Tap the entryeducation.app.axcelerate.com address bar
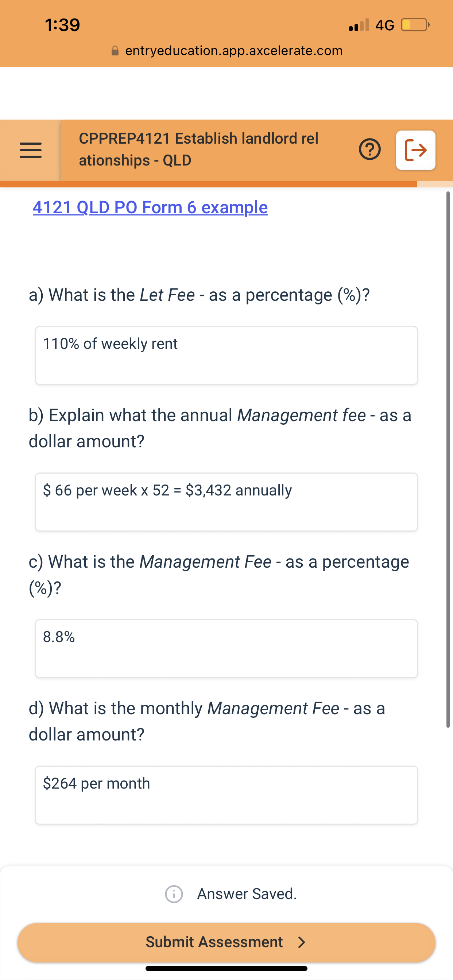The height and width of the screenshot is (980, 453). [233, 51]
